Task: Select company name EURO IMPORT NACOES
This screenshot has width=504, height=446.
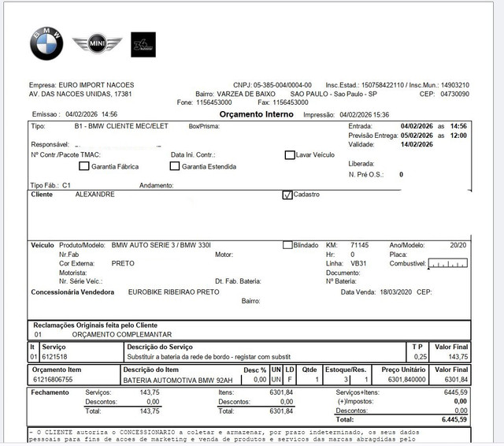Action: point(96,85)
